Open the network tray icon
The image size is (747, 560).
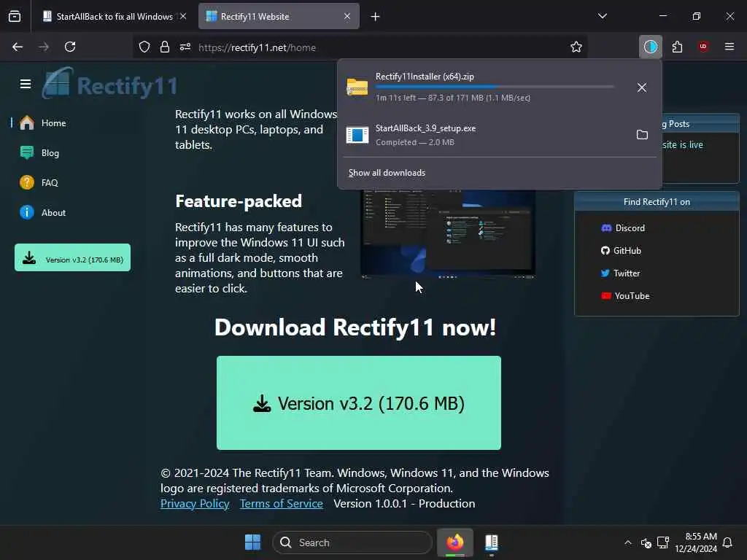pyautogui.click(x=662, y=542)
